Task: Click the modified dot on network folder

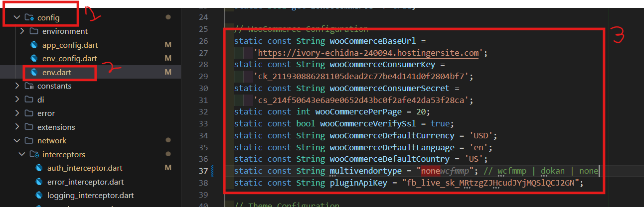Action: (168, 140)
